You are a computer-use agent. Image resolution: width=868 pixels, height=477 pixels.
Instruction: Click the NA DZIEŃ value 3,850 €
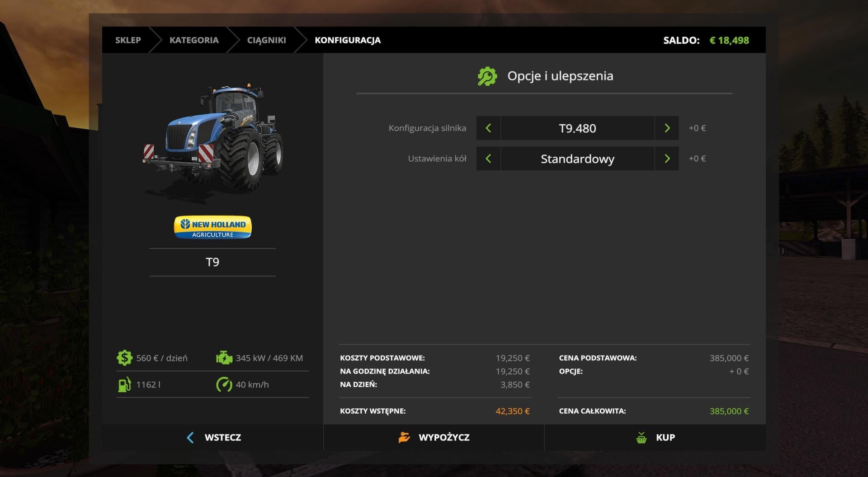click(x=515, y=384)
